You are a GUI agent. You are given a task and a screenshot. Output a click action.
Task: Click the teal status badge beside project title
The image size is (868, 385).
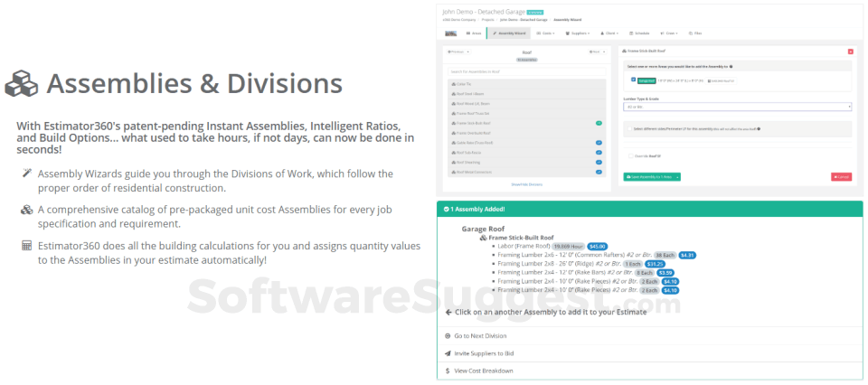[x=534, y=12]
